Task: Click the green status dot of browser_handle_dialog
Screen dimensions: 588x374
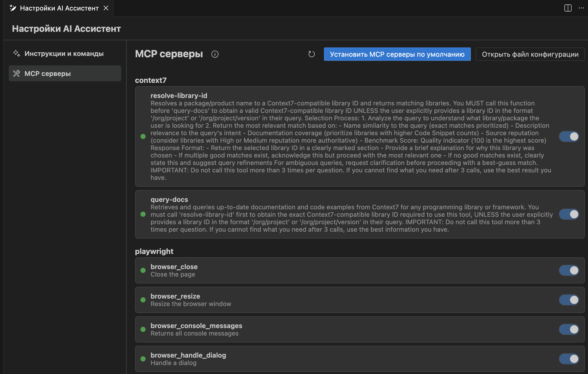Action: (143, 359)
